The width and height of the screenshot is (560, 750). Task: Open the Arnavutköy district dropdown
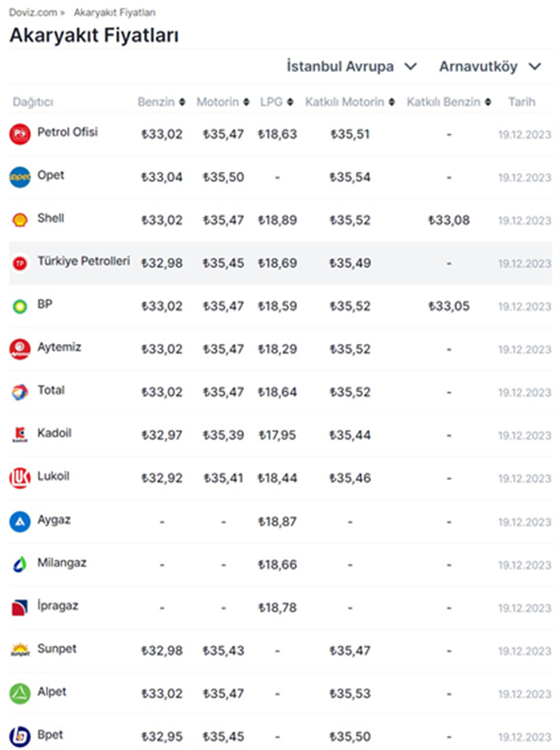[490, 66]
